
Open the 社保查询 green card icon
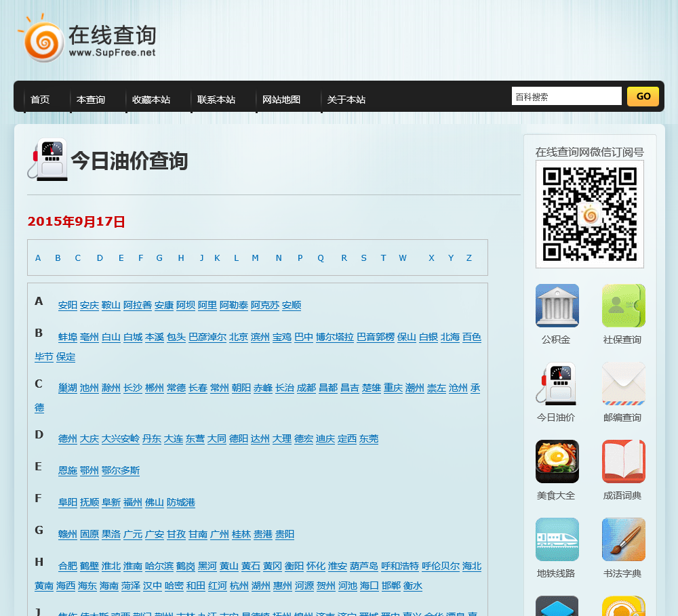624,306
